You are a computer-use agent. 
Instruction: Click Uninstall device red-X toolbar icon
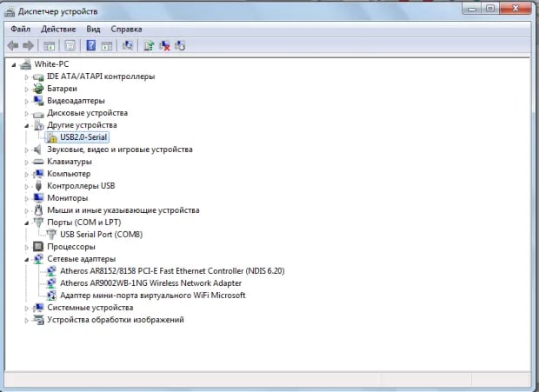coord(164,46)
